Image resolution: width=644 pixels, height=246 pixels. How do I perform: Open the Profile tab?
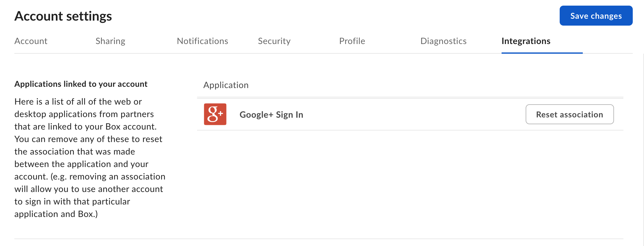click(352, 41)
